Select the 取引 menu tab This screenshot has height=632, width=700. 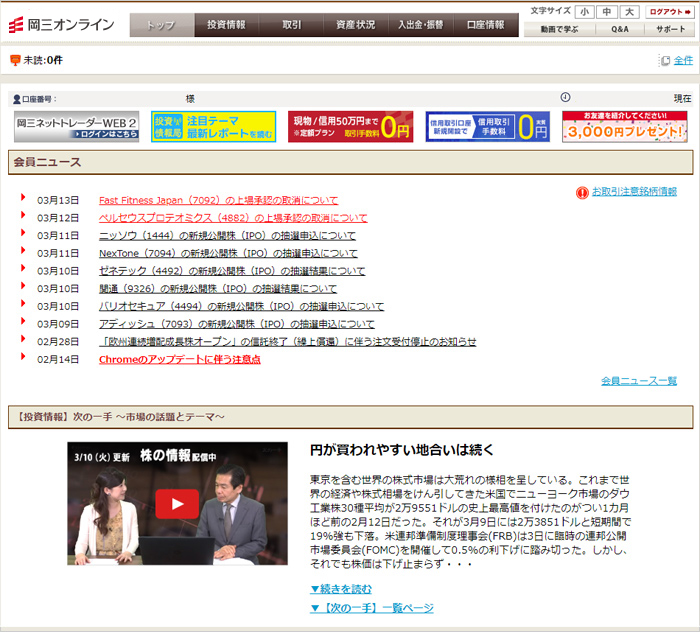click(x=292, y=25)
